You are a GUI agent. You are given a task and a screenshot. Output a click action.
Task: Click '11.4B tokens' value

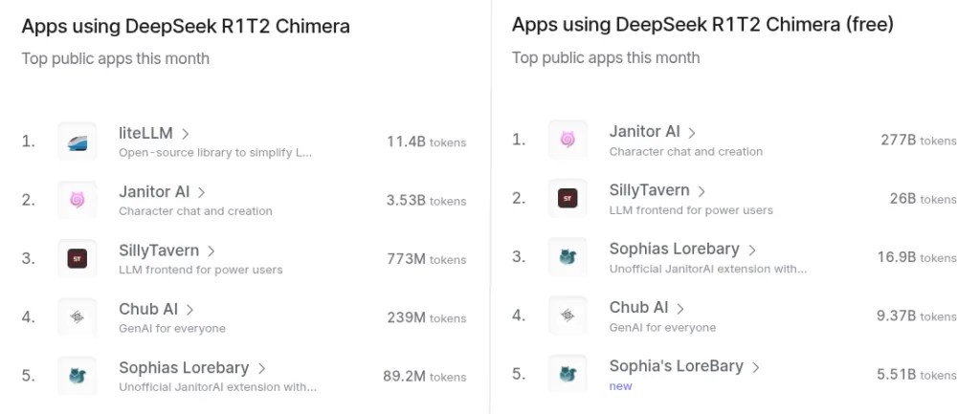tap(426, 142)
